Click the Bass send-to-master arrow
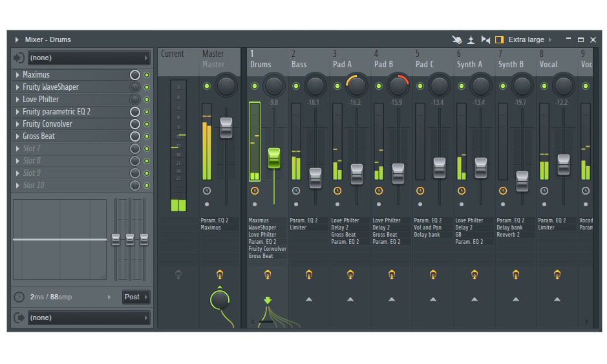Screen dimensions: 607x364 [309, 299]
